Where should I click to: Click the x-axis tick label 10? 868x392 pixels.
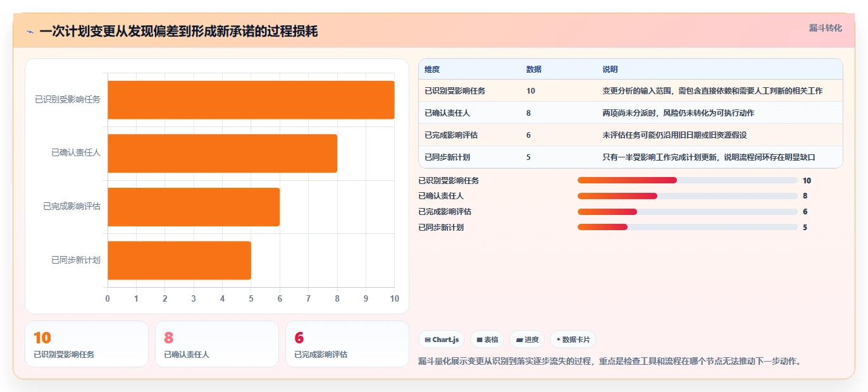[394, 298]
